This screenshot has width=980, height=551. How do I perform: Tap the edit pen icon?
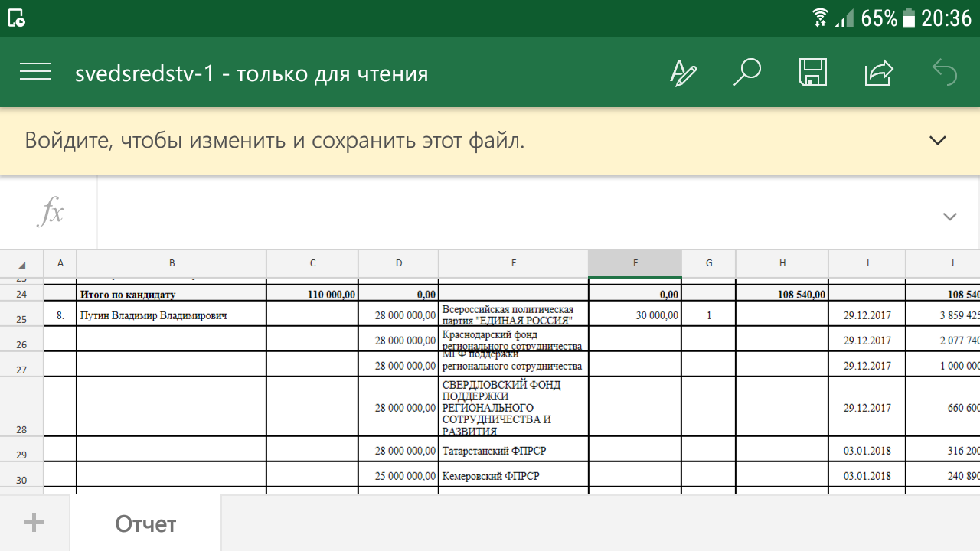click(683, 73)
